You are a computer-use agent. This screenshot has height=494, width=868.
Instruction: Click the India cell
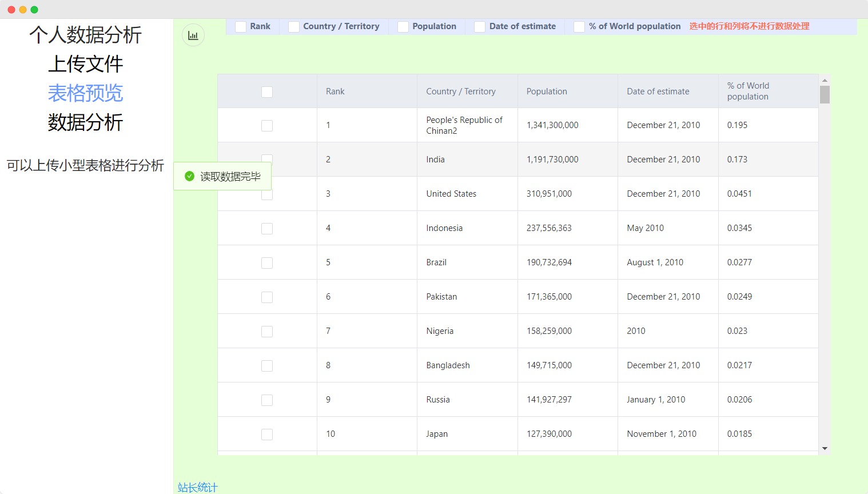468,160
